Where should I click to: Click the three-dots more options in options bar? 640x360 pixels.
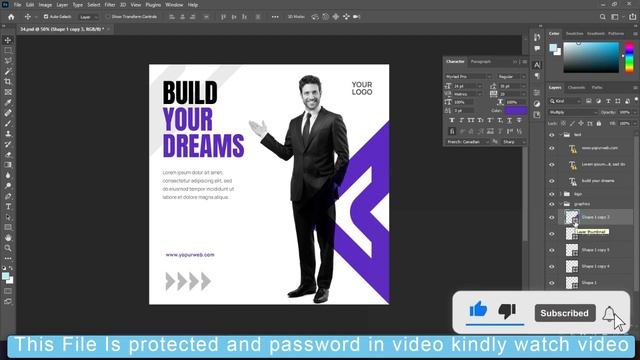(x=275, y=17)
